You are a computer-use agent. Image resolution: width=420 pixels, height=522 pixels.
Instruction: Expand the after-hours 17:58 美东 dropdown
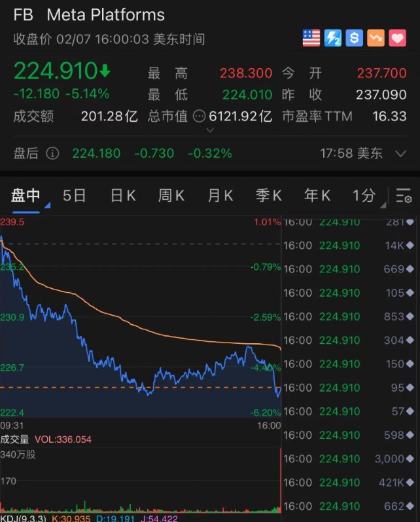coord(401,153)
